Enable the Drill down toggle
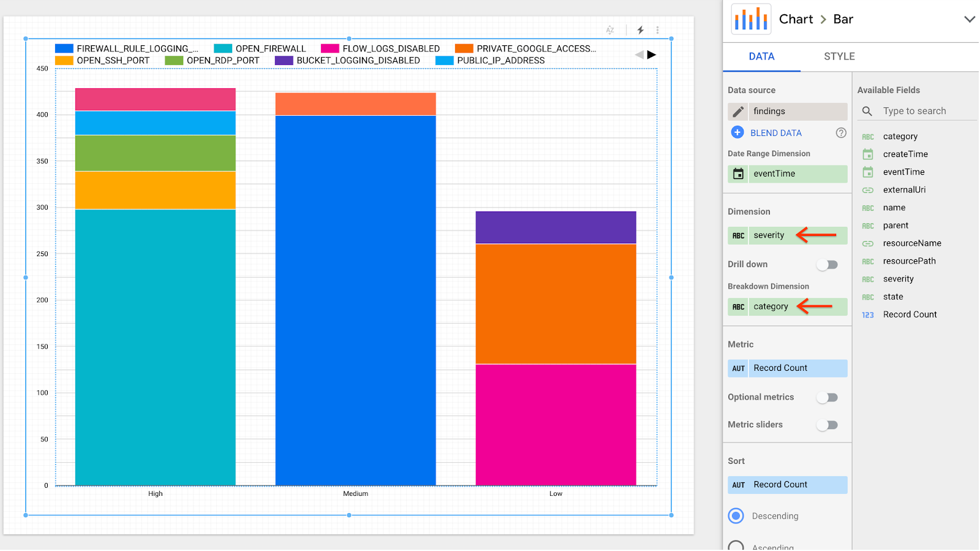The width and height of the screenshot is (980, 551). [827, 265]
